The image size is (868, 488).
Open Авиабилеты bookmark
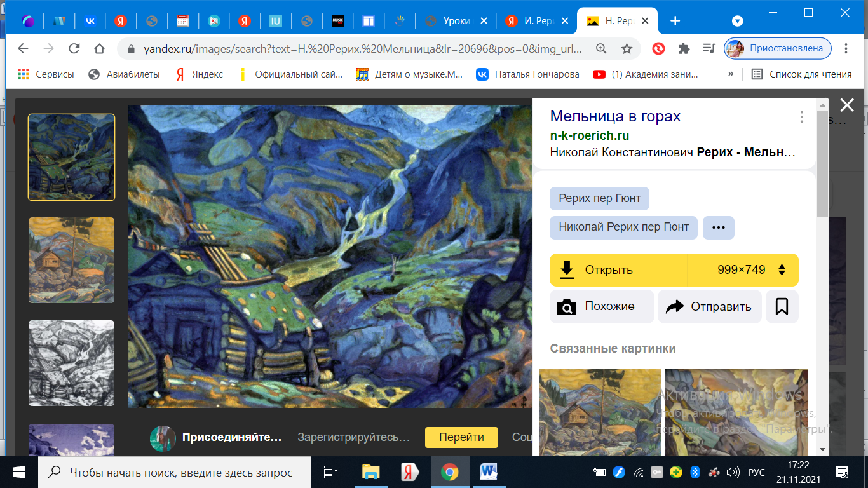(125, 74)
